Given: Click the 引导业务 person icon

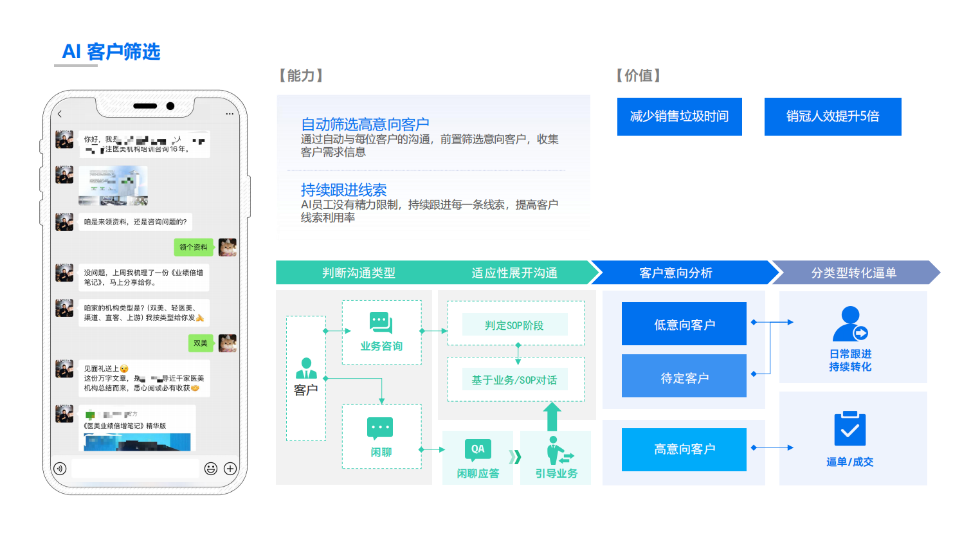Looking at the screenshot, I should 556,451.
